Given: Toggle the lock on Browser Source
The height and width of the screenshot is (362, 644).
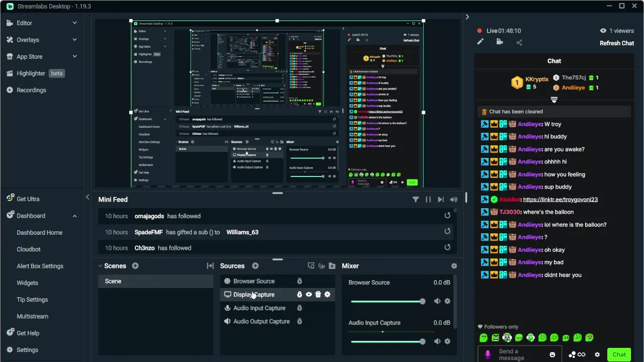Looking at the screenshot, I should coord(299,282).
